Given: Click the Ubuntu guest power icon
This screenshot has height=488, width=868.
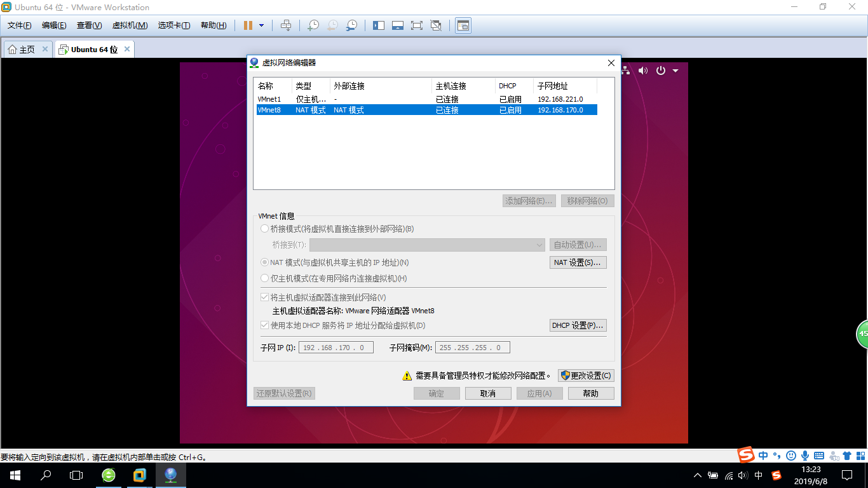Looking at the screenshot, I should coord(661,71).
